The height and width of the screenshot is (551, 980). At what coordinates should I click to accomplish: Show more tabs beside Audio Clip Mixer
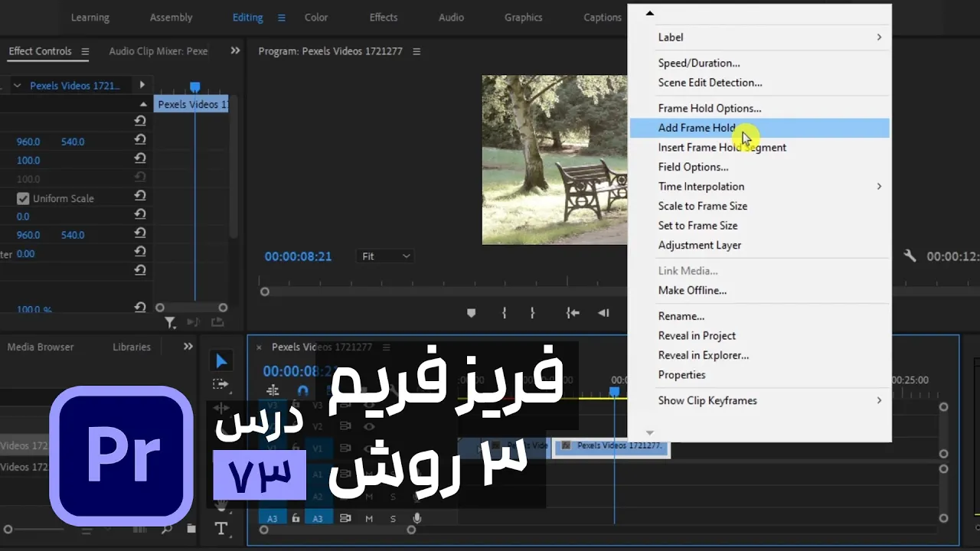(x=235, y=51)
